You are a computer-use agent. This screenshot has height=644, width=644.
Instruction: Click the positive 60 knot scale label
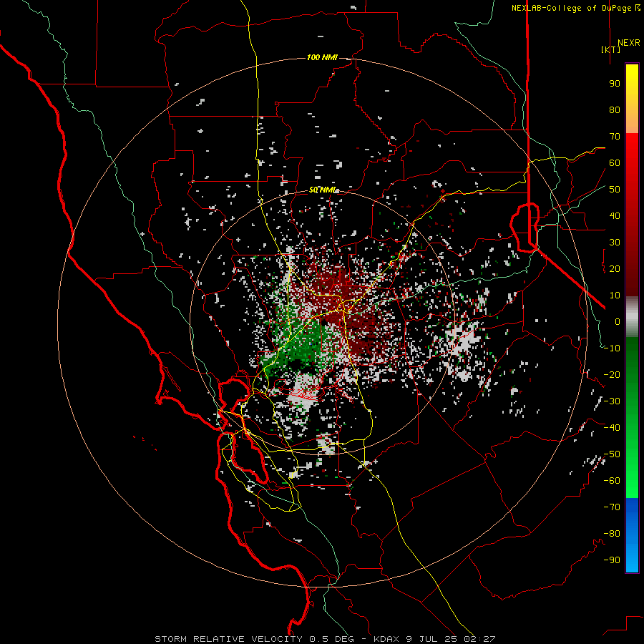point(615,163)
